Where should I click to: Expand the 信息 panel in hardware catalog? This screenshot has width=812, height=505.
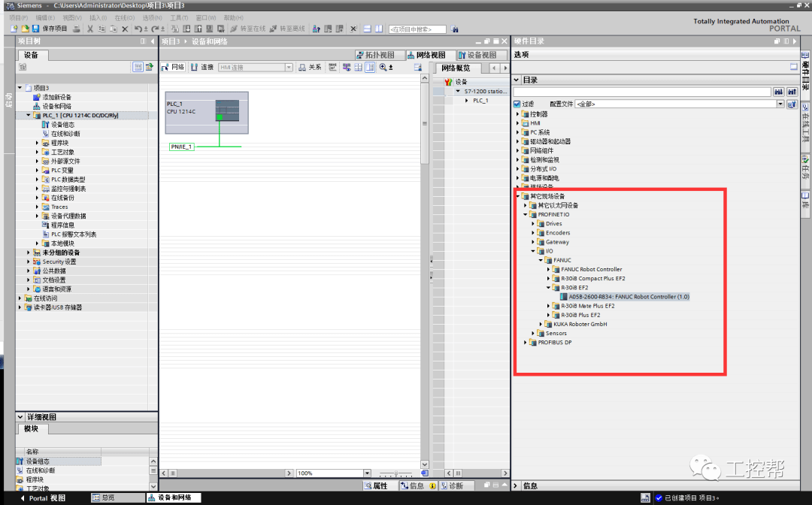516,486
